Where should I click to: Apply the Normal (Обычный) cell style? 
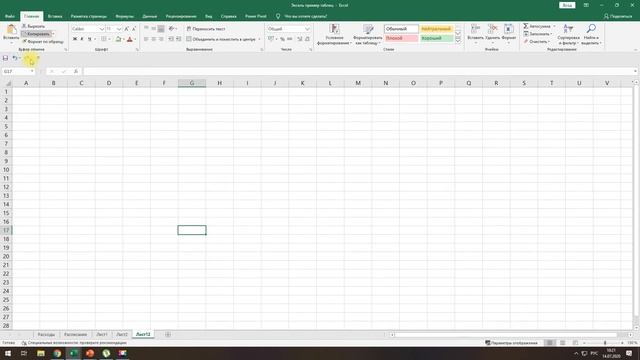401,29
